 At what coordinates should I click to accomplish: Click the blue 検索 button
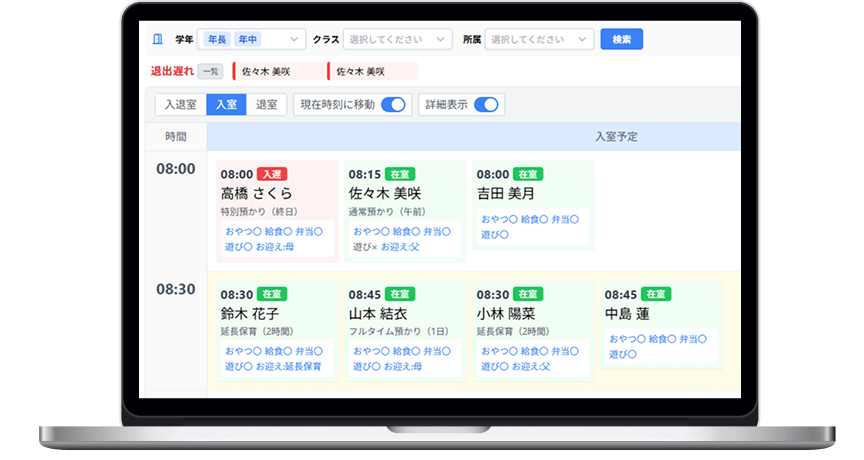[x=622, y=39]
